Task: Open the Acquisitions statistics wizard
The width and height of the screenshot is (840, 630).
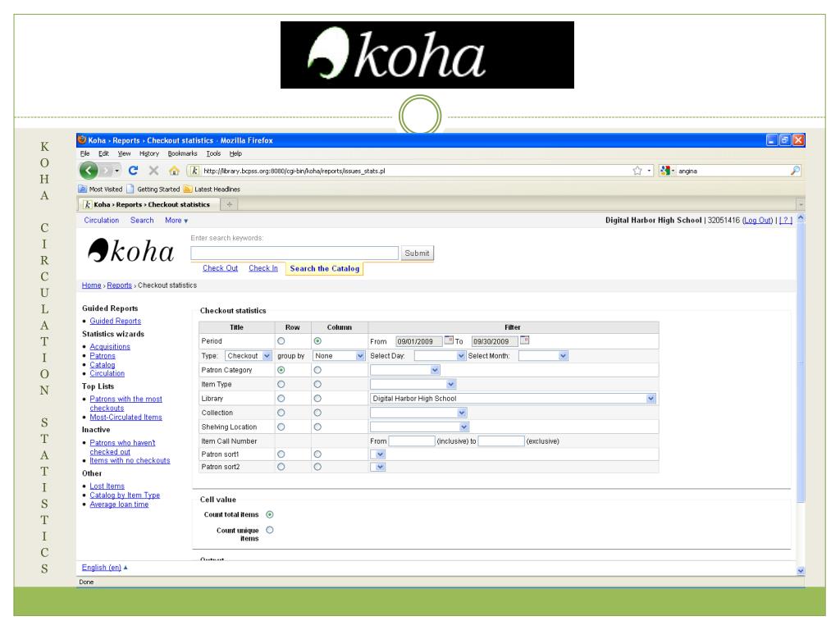Action: [110, 347]
